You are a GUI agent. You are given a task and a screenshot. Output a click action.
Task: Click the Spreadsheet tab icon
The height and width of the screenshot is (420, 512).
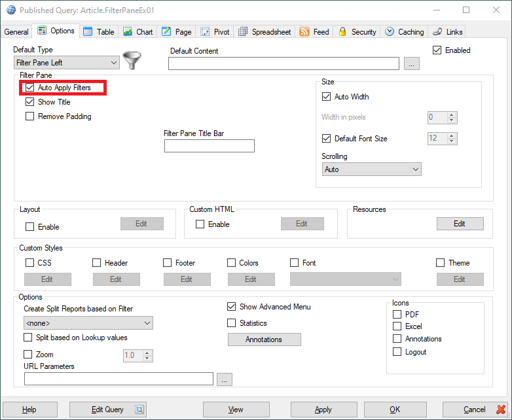243,31
